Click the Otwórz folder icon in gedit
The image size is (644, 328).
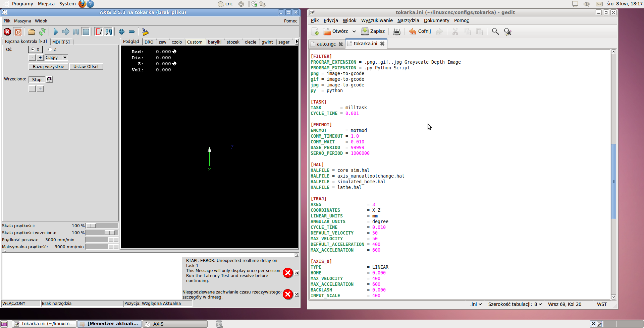[x=327, y=31]
